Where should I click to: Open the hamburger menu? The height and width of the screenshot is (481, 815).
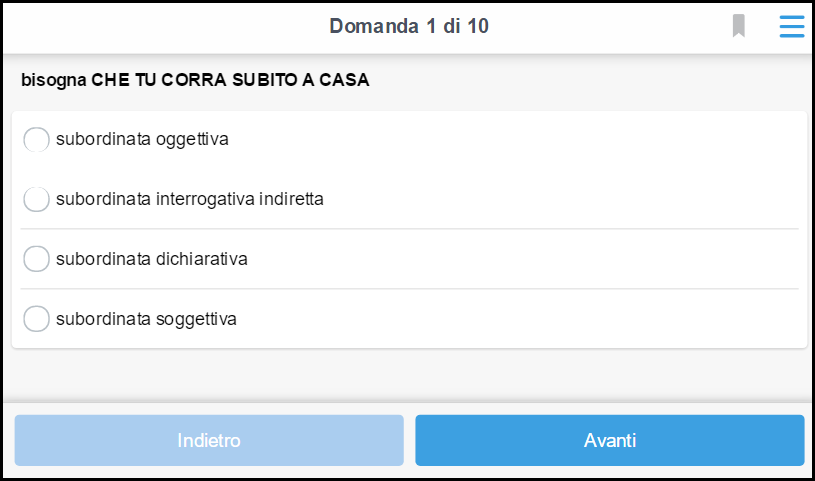(792, 27)
